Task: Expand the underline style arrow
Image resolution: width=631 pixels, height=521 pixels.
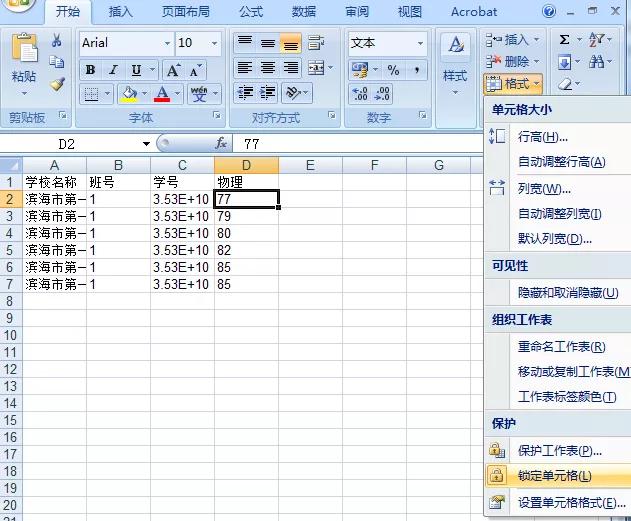Action: 153,70
